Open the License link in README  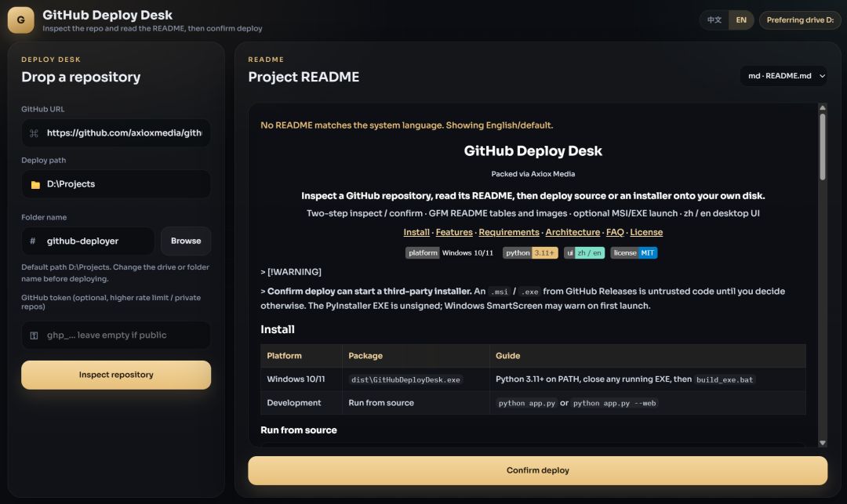click(x=646, y=232)
